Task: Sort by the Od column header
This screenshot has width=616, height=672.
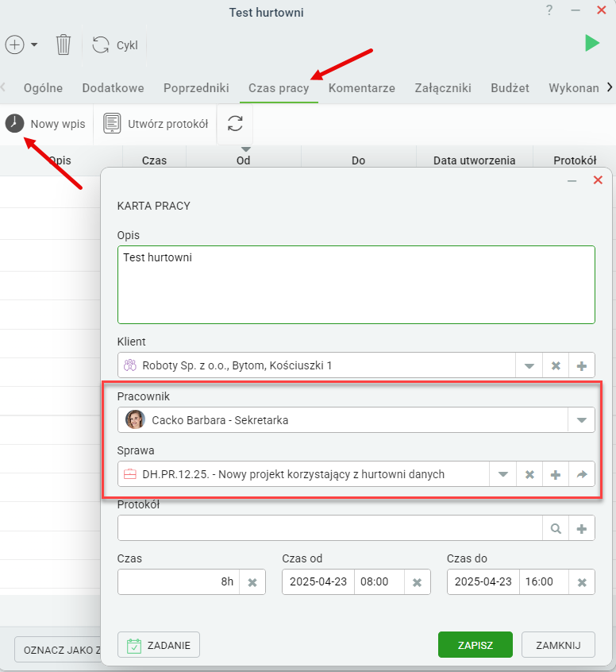Action: click(244, 160)
